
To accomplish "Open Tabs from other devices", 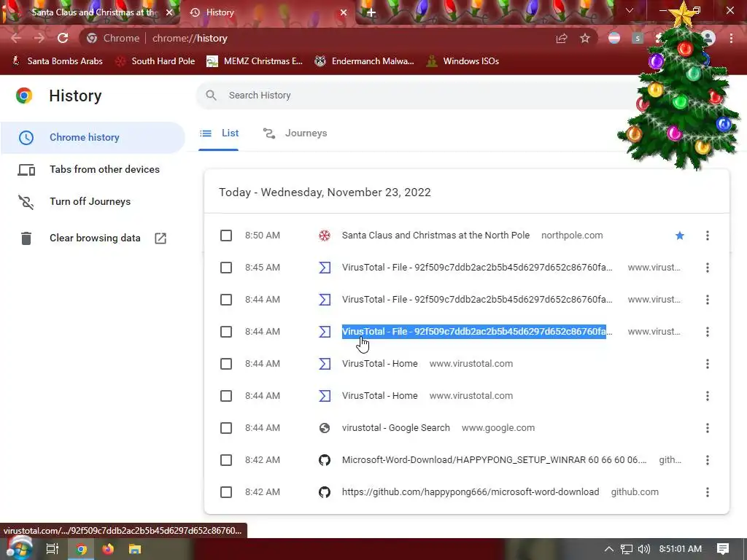I will (93, 169).
